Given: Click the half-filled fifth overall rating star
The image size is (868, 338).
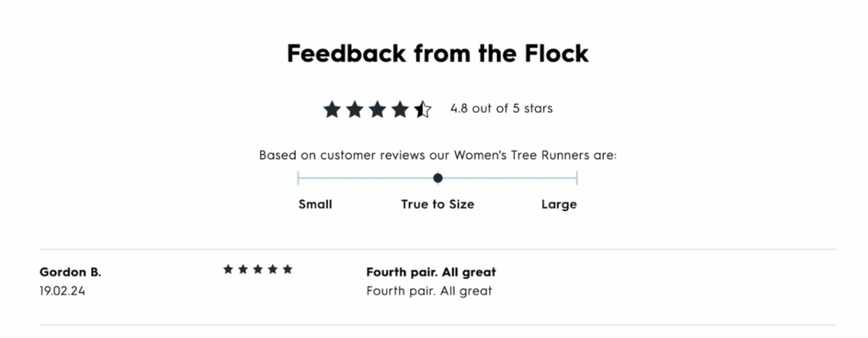Looking at the screenshot, I should tap(422, 109).
